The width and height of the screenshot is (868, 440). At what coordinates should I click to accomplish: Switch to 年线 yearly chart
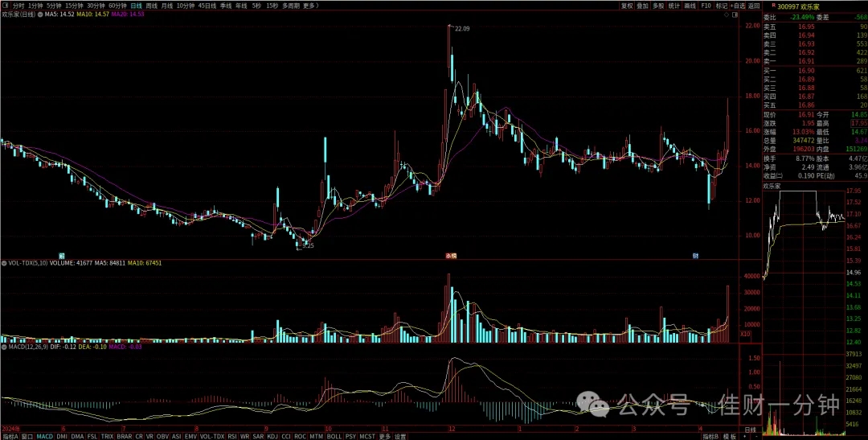tap(241, 6)
